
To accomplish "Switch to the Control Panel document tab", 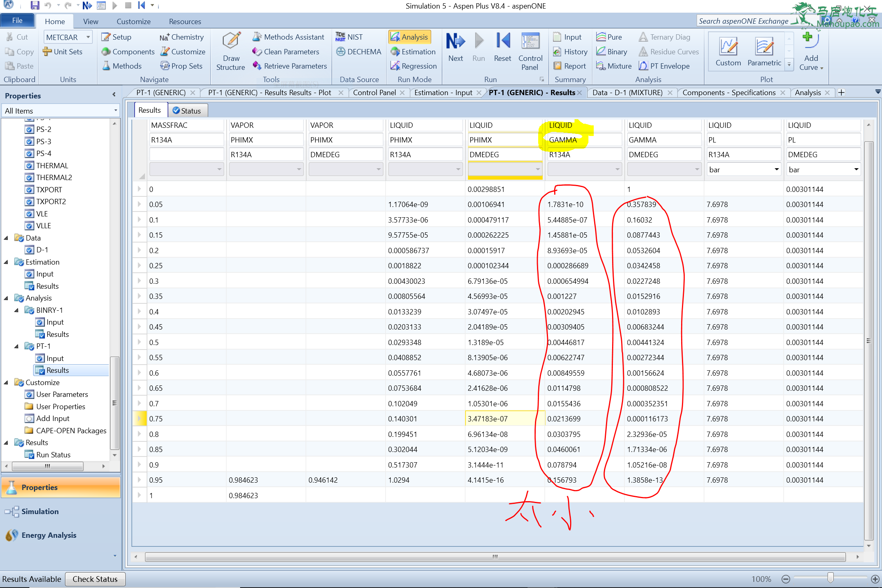I will (x=374, y=93).
